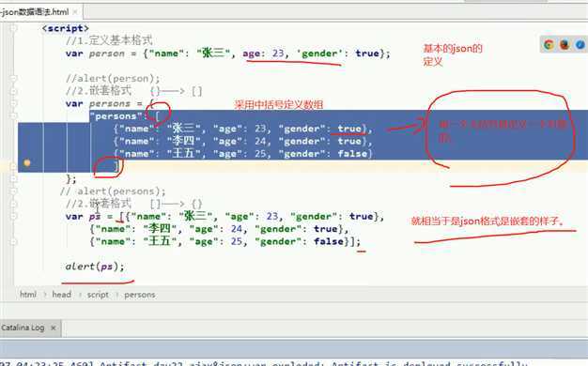
Task: Switch to the json数据语法.html tab
Action: 35,12
